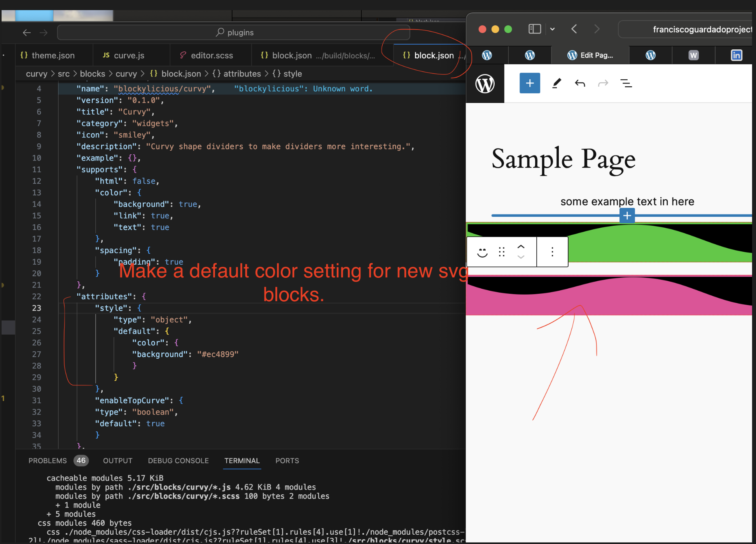Open block options three-dot menu
This screenshot has width=756, height=544.
tap(552, 252)
